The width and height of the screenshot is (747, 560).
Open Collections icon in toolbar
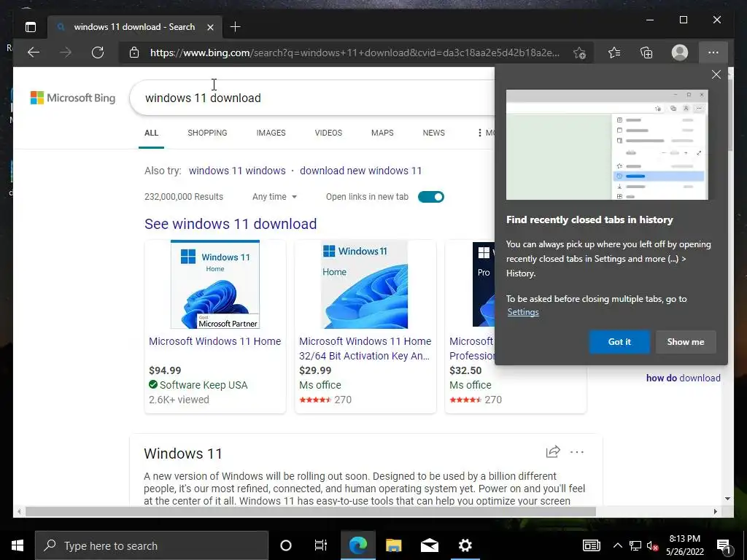646,52
